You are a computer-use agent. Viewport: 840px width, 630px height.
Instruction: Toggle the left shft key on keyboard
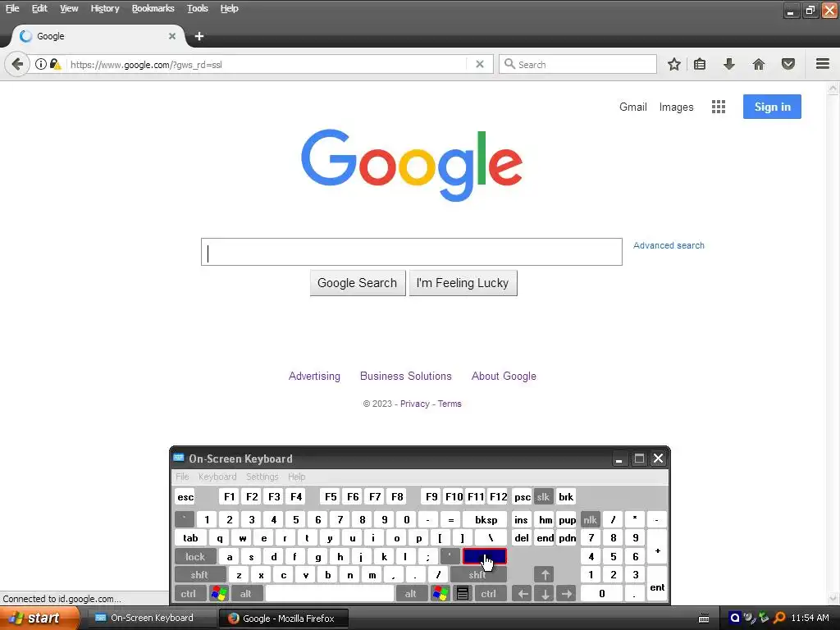point(199,575)
